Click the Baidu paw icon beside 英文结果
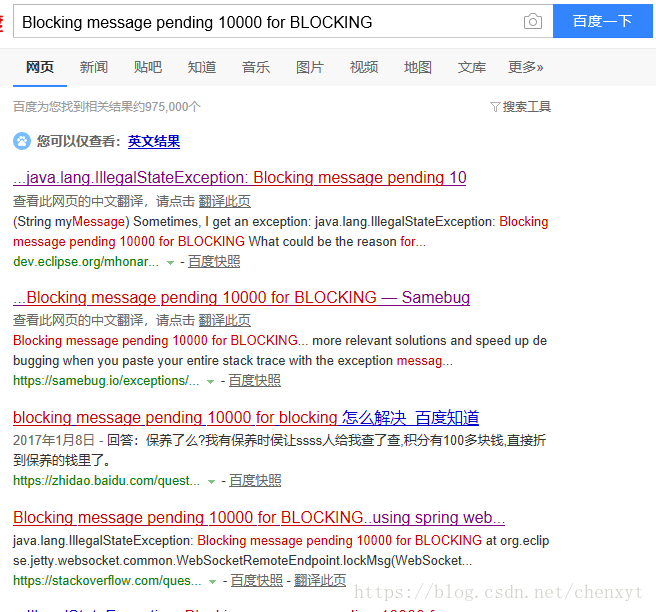This screenshot has height=612, width=656. pos(22,141)
